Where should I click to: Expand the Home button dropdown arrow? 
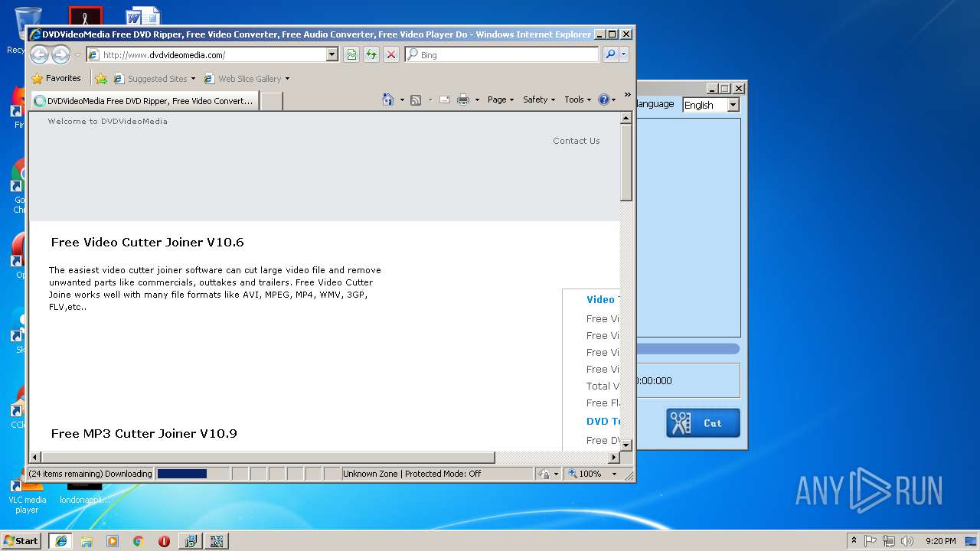pos(402,99)
